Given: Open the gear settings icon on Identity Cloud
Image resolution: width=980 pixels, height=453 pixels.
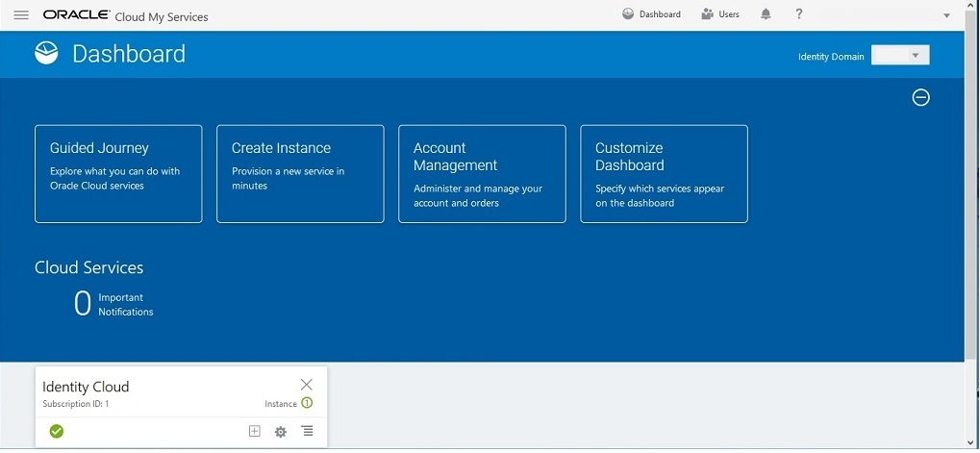Looking at the screenshot, I should coord(281,431).
